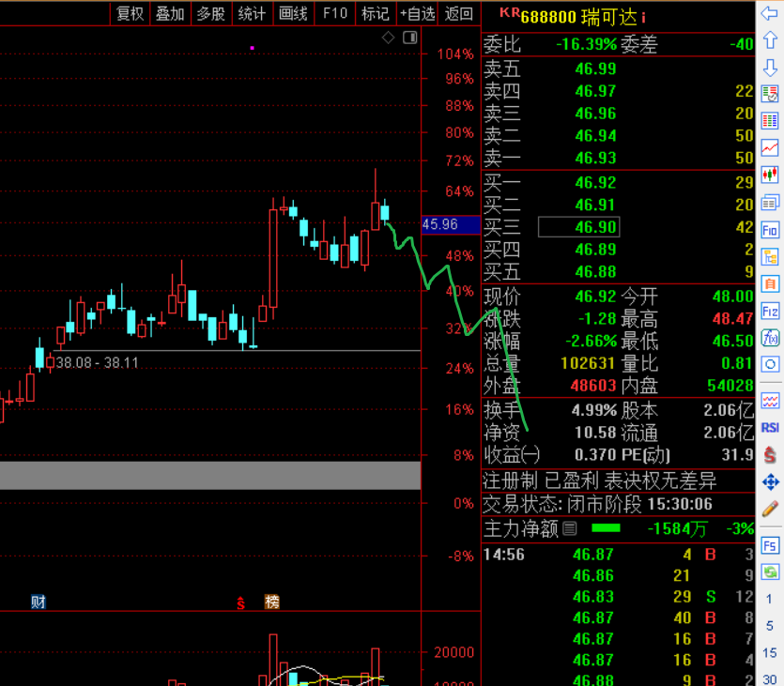Click the tick row priced 46.83 marked S
The height and width of the screenshot is (686, 784).
coord(618,597)
